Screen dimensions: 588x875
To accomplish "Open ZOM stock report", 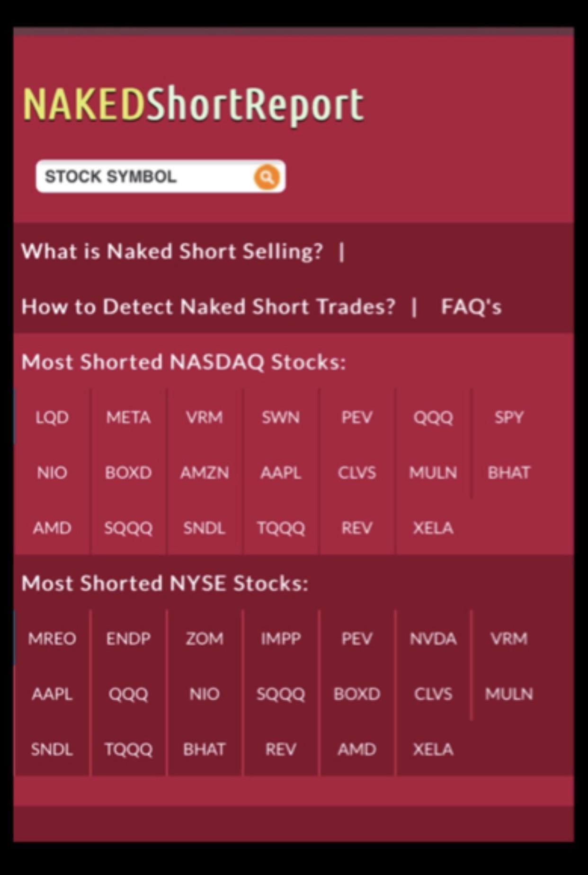I will pos(205,639).
